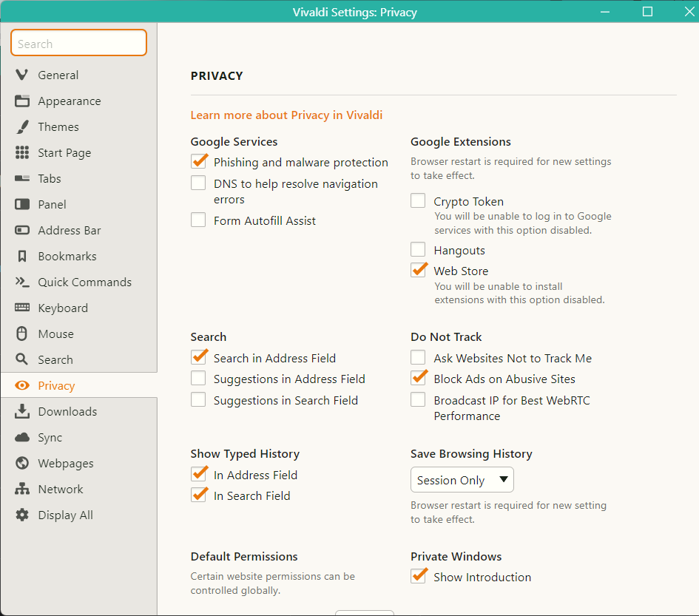Click the Sync cloud icon
The width and height of the screenshot is (699, 616).
tap(22, 438)
